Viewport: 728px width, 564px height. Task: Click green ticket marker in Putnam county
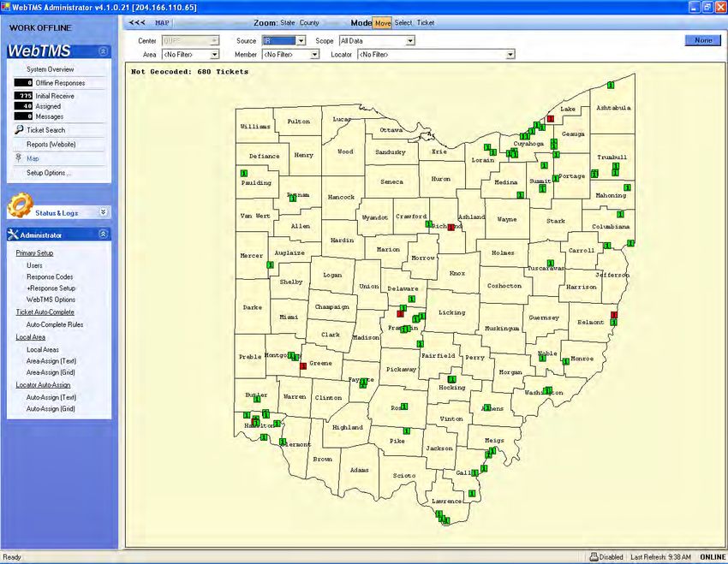[x=293, y=198]
